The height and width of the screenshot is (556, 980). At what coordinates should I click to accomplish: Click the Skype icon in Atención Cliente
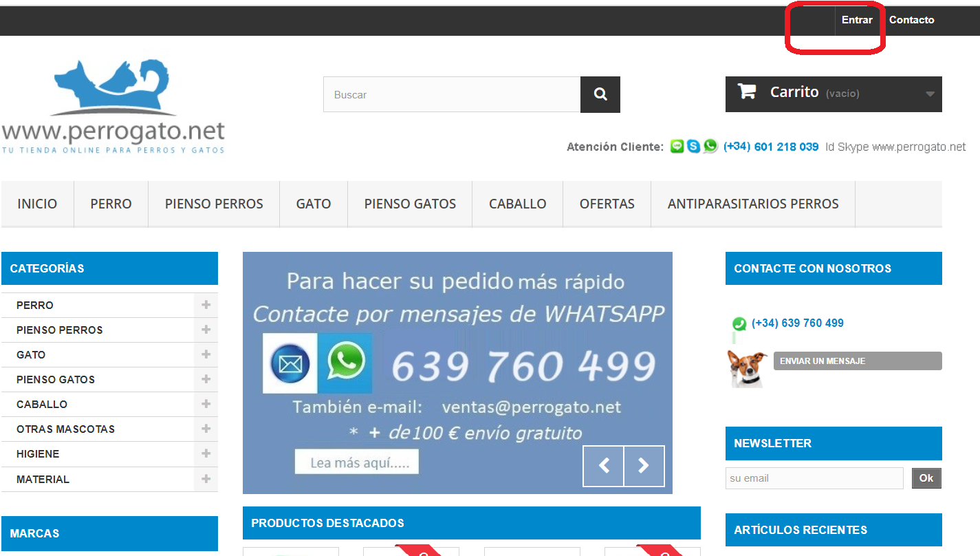click(x=694, y=147)
